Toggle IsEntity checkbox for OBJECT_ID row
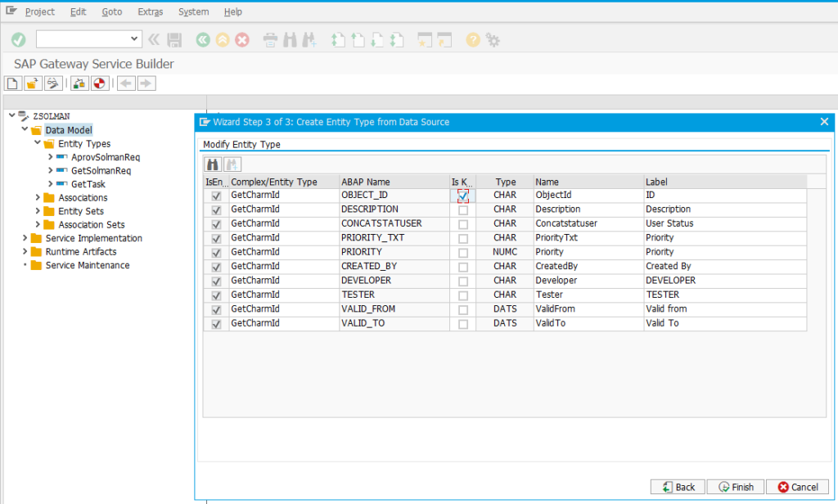Viewport: 838px width, 504px height. click(x=216, y=196)
